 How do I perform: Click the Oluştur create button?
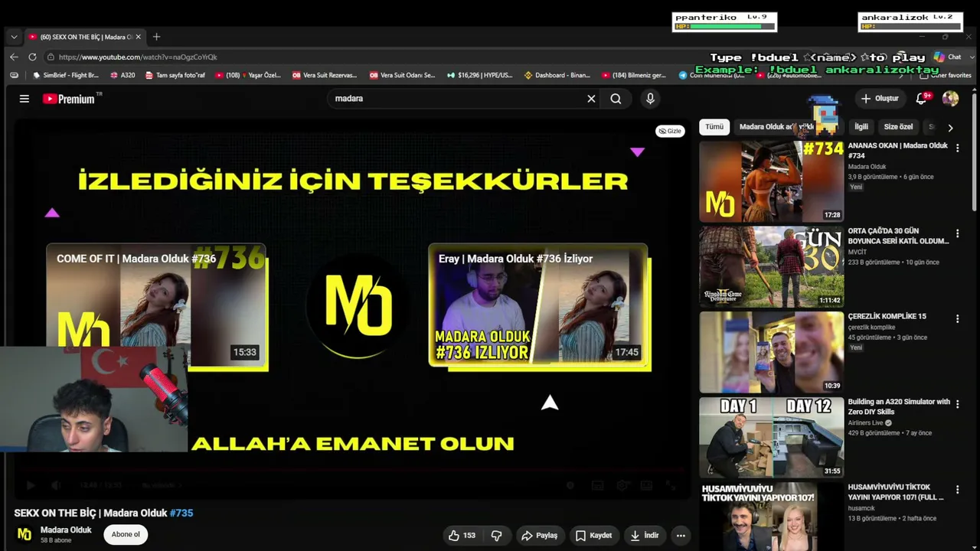[880, 99]
